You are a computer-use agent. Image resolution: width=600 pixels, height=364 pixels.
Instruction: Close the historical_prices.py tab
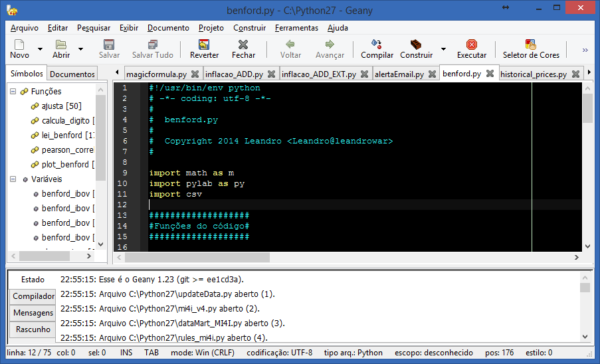click(575, 74)
